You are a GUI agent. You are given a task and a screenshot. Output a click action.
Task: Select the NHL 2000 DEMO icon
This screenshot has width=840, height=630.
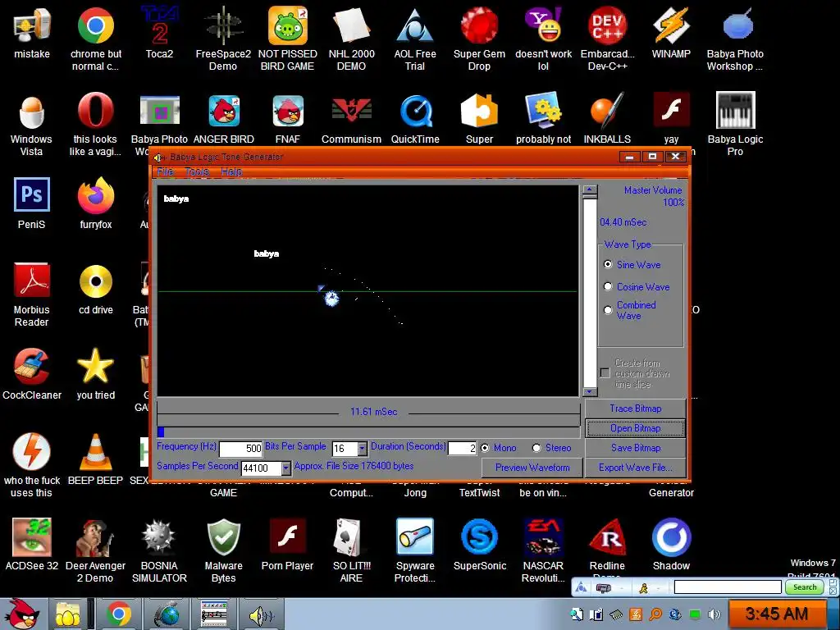click(x=351, y=39)
